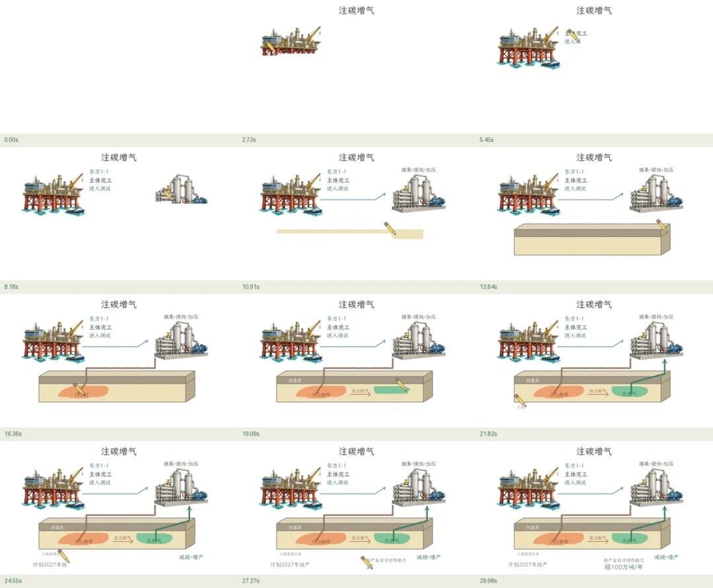Open the frame captured at 19.09s
Viewport: 713px width, 588px height.
click(x=356, y=360)
